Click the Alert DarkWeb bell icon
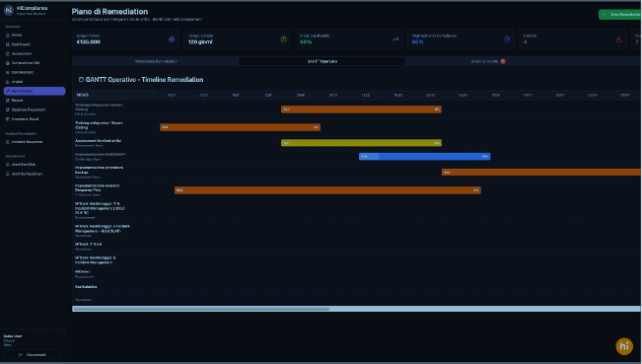 point(7,165)
